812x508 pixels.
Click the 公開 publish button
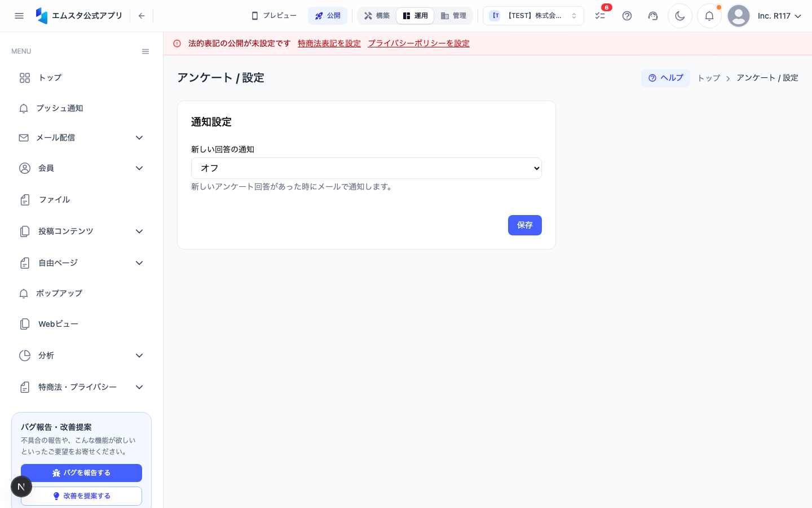click(328, 16)
